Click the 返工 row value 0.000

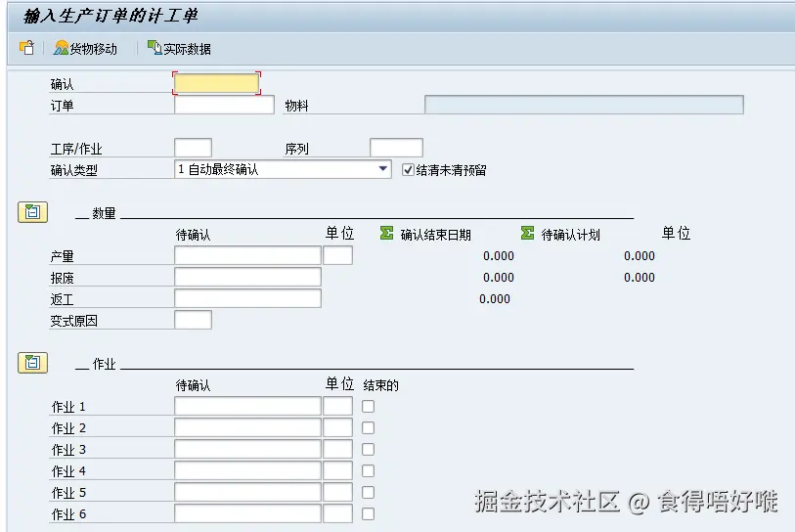tap(495, 299)
